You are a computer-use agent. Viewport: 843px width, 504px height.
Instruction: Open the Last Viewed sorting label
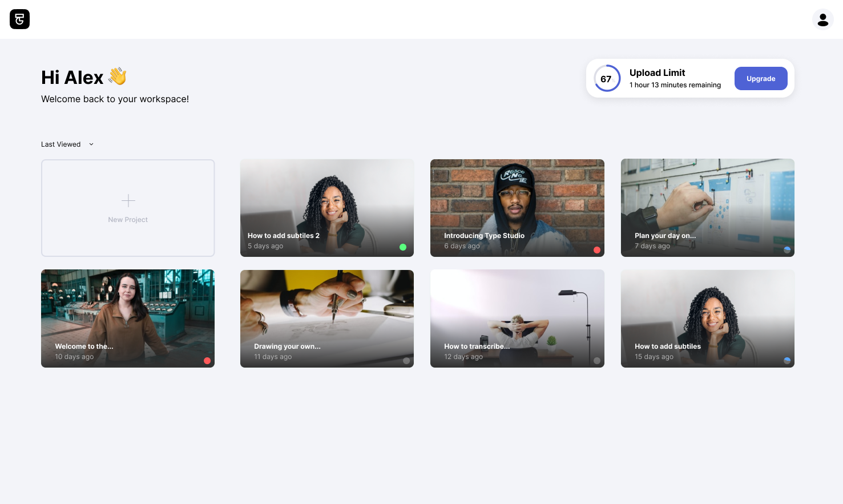(61, 144)
